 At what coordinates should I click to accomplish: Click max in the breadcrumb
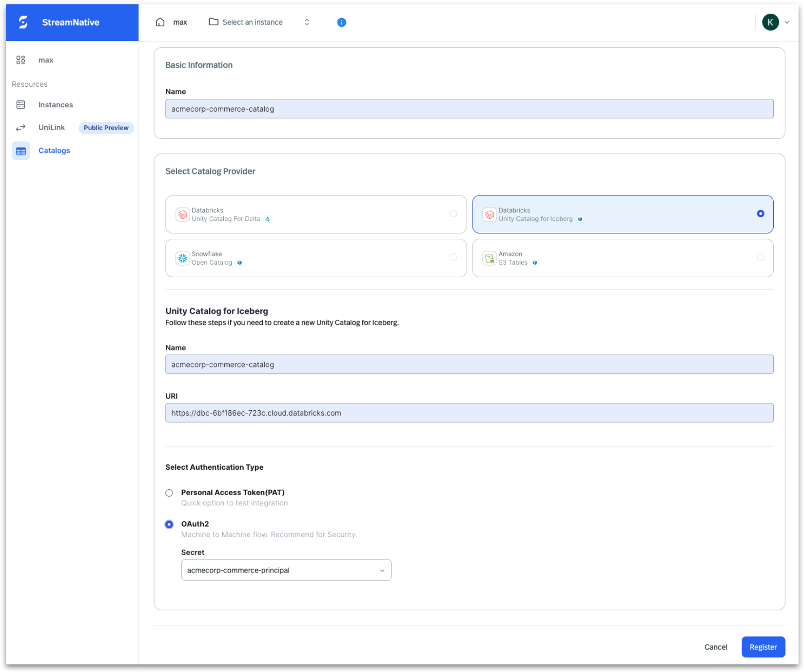(180, 22)
